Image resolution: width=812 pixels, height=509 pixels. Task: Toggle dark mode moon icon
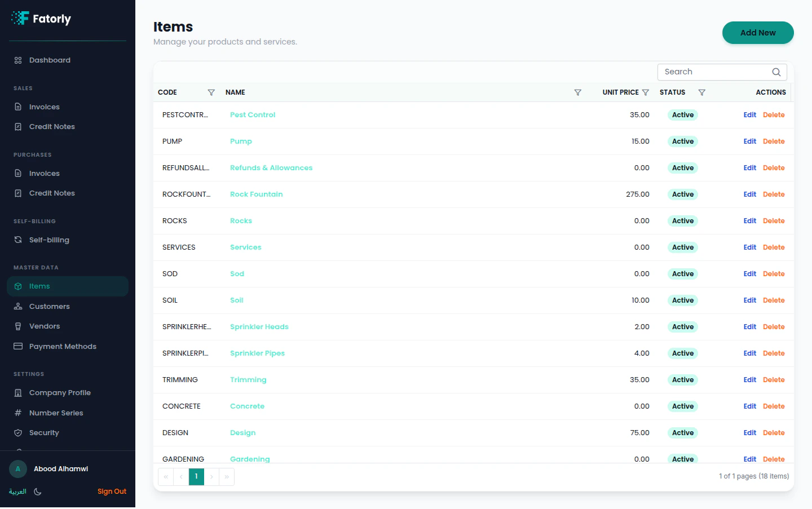[x=38, y=492]
